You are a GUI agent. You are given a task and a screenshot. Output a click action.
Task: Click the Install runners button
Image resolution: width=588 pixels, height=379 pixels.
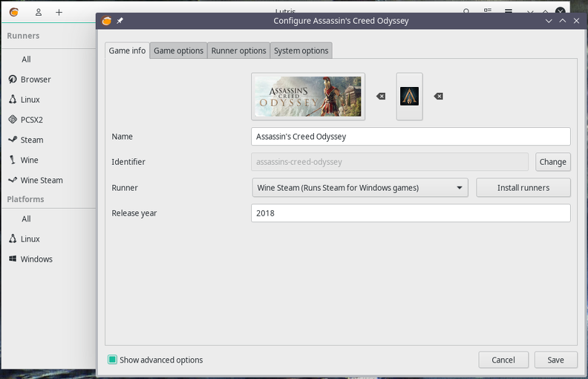point(523,187)
